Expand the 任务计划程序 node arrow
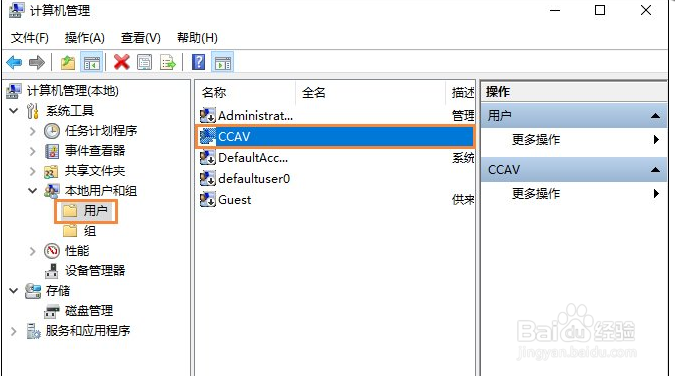 pos(33,131)
